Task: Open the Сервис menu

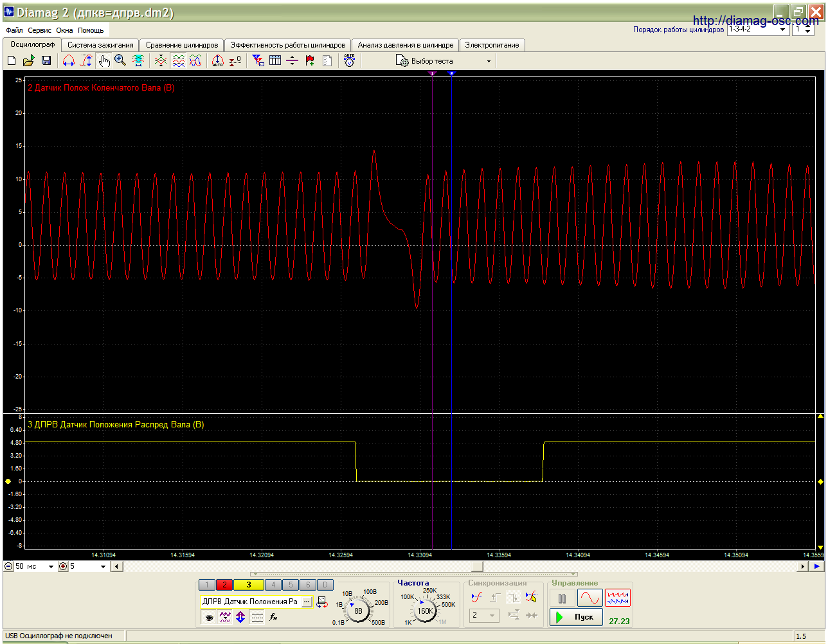Action: coord(39,30)
